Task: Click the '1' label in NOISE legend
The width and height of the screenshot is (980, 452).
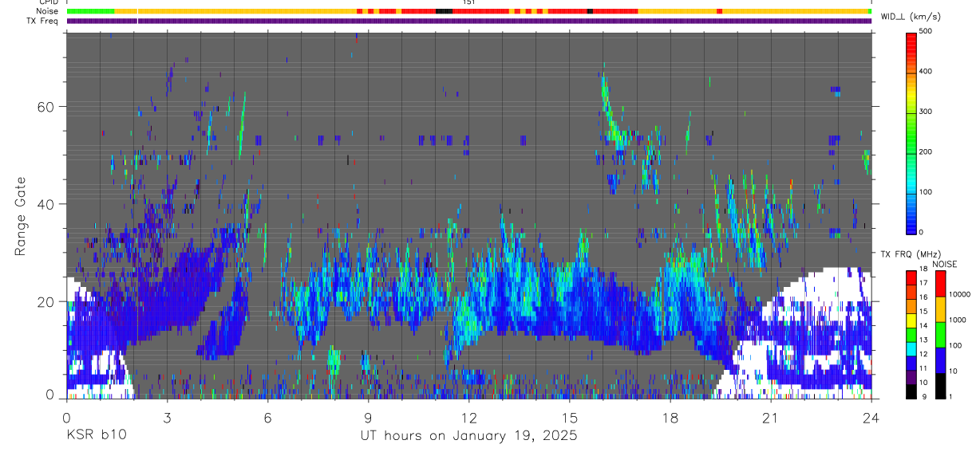Action: [950, 396]
